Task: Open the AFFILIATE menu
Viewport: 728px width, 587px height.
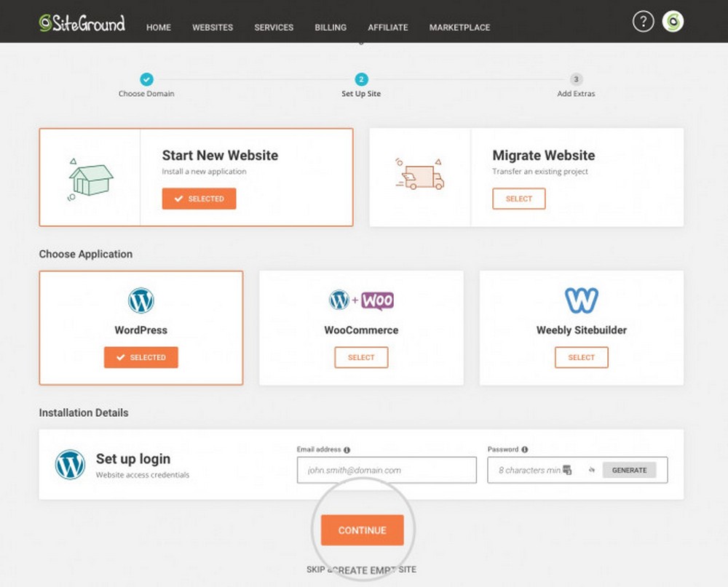Action: pyautogui.click(x=388, y=28)
